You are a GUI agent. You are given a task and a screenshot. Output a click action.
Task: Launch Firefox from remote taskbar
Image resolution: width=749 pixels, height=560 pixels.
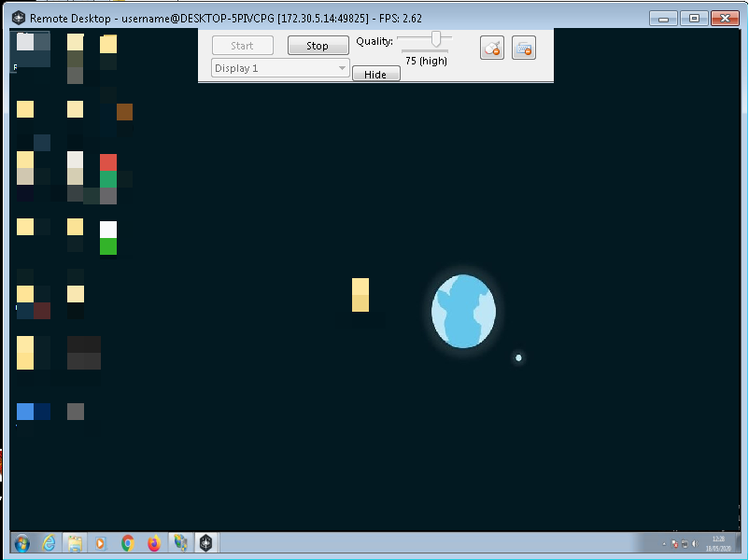pos(154,543)
